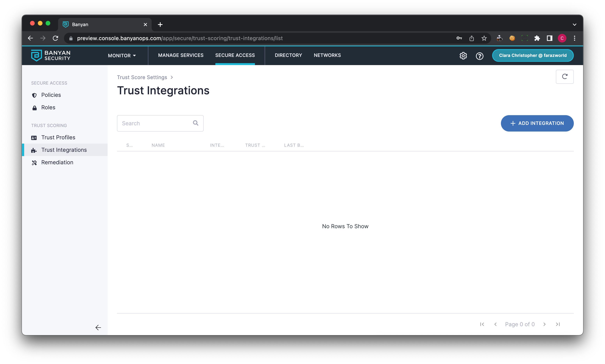This screenshot has width=605, height=364.
Task: Click the search magnifier icon
Action: tap(195, 123)
